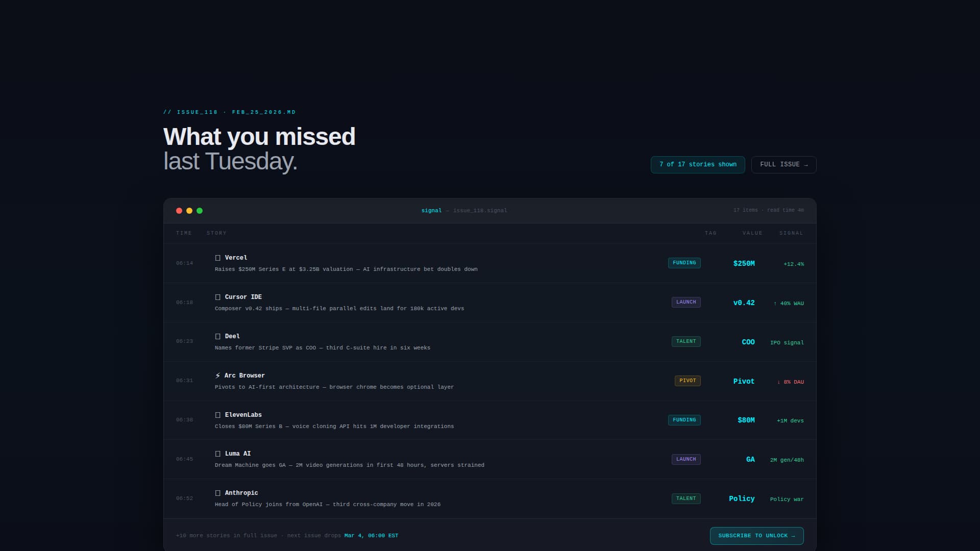Click the GA value
Screen dimensions: 980x551
pos(750,460)
